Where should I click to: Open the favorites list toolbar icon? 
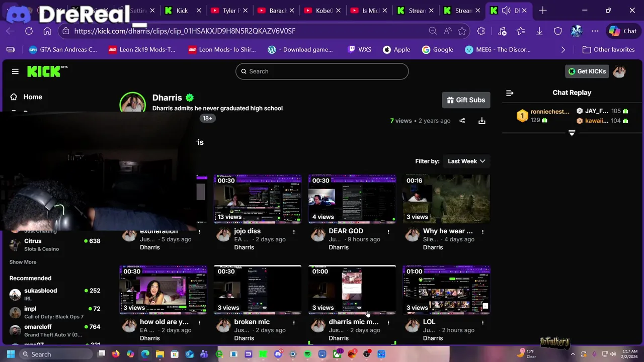(x=521, y=31)
